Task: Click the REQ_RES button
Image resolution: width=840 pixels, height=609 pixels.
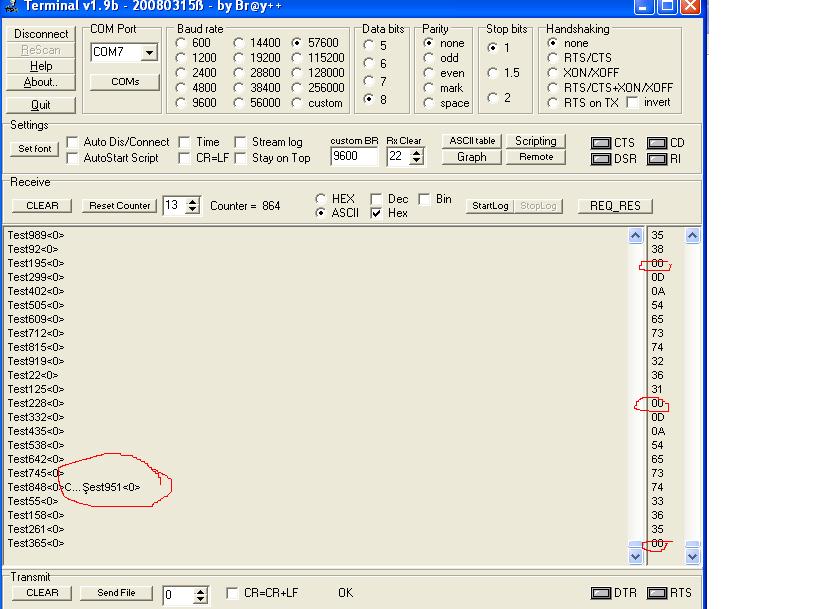Action: (x=615, y=206)
